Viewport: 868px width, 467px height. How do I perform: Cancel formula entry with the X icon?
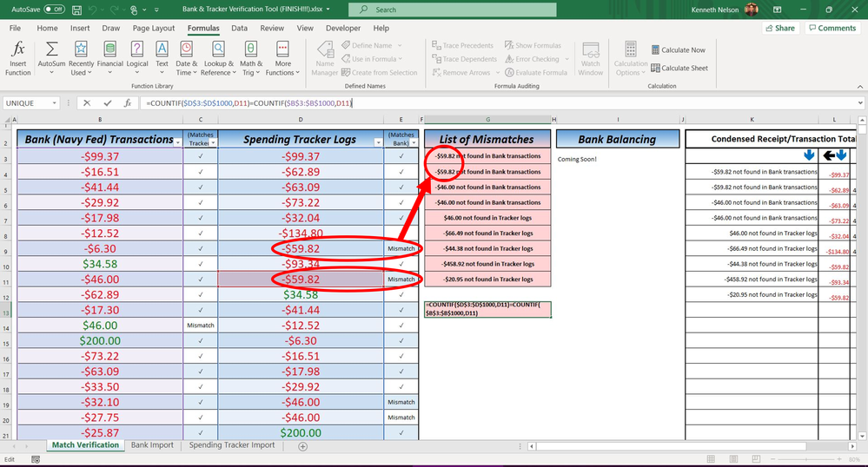87,103
